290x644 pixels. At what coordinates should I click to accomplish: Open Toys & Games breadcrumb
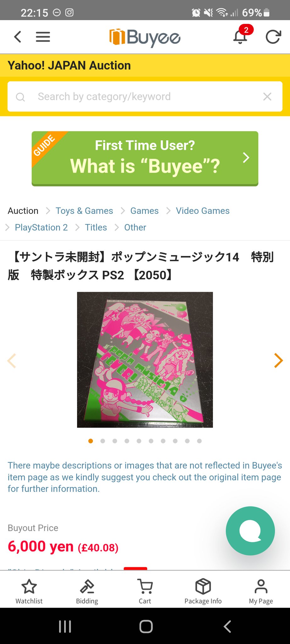[84, 211]
